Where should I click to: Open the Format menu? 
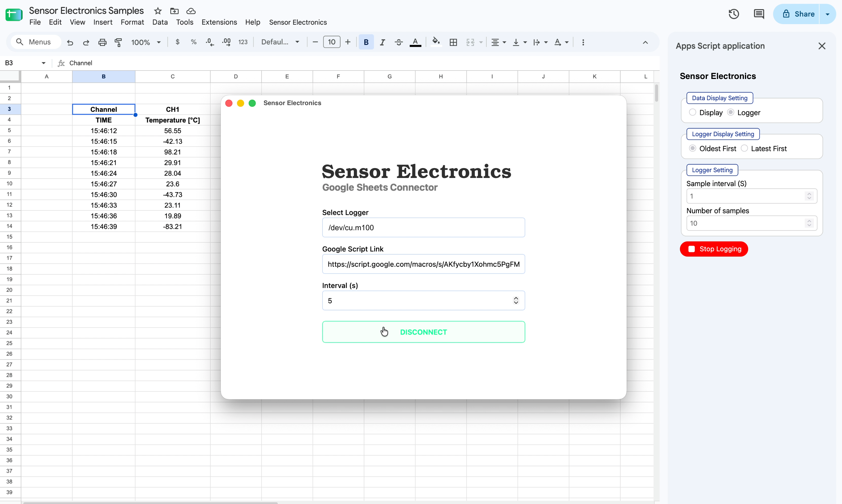pos(132,22)
